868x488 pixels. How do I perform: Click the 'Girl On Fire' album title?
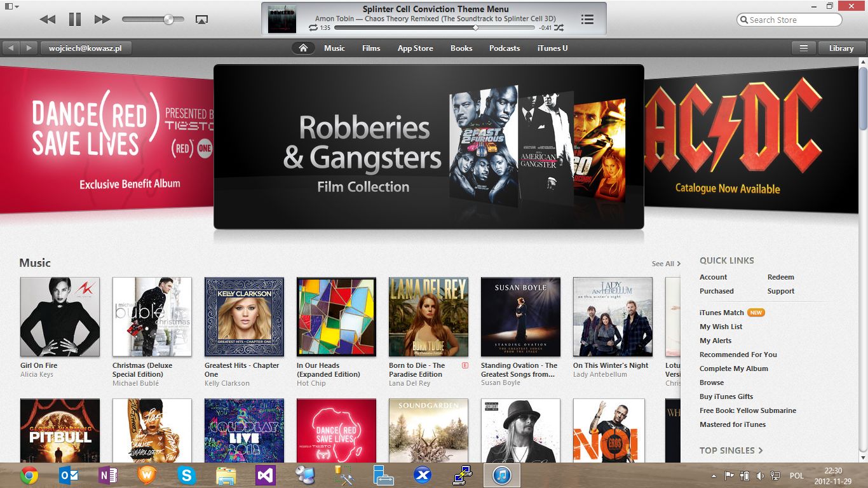click(39, 365)
